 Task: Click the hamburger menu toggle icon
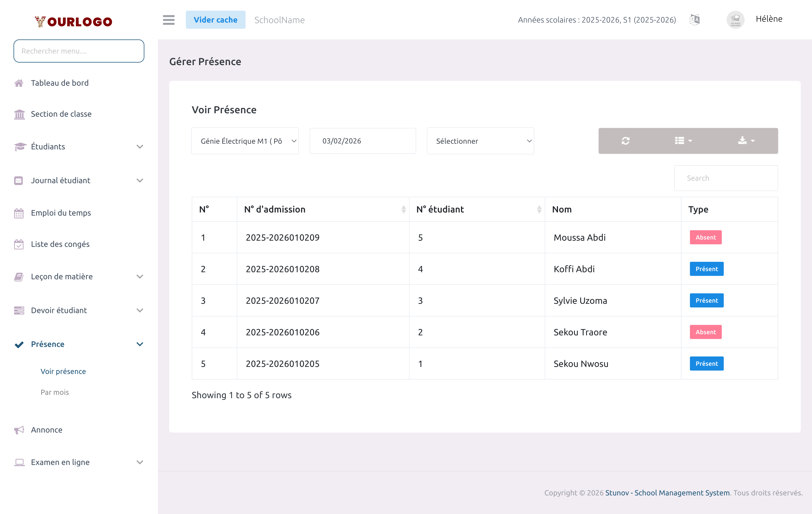point(169,20)
